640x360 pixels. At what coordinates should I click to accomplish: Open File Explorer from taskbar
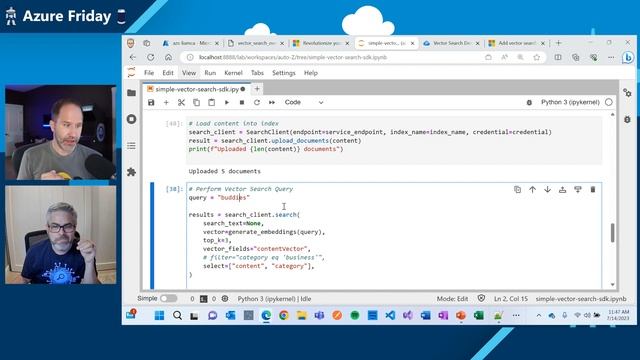point(301,315)
